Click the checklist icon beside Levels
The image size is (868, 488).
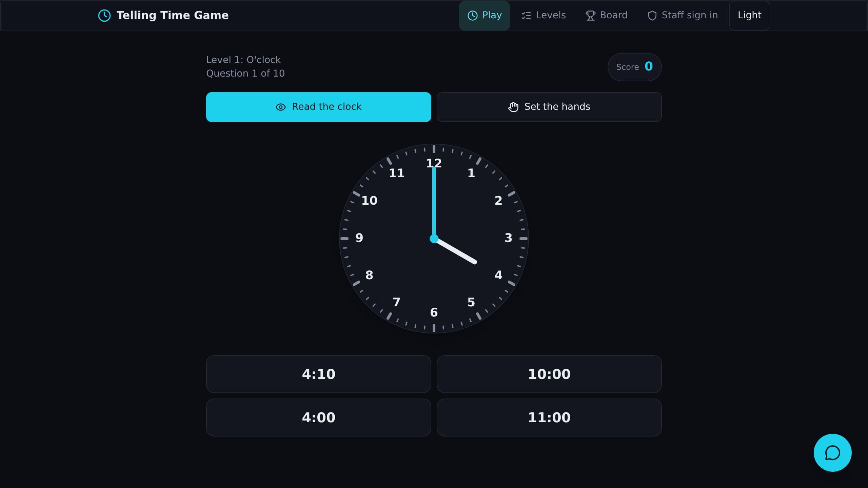pos(526,16)
